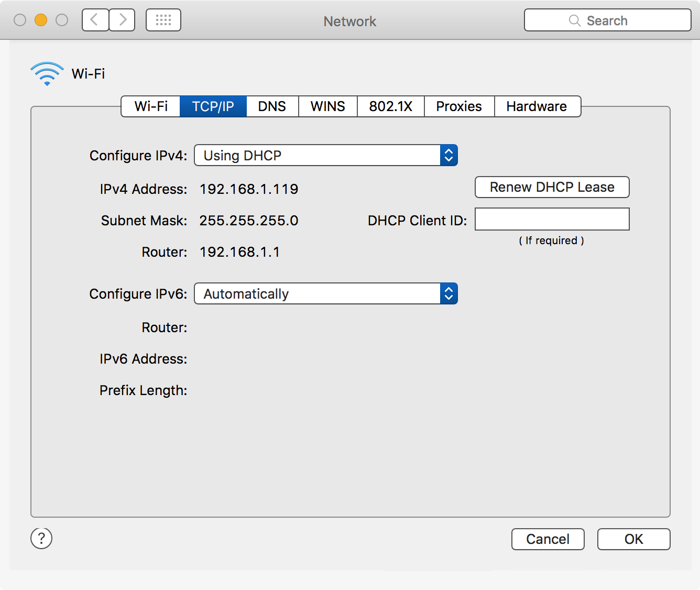Switch to the Proxies tab

[459, 106]
